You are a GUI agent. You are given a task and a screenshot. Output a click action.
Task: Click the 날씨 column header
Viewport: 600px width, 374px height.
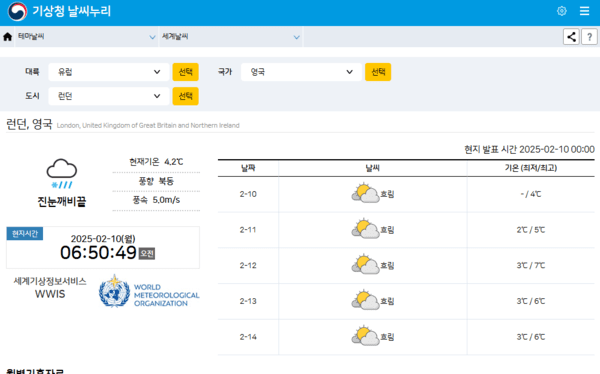[372, 168]
